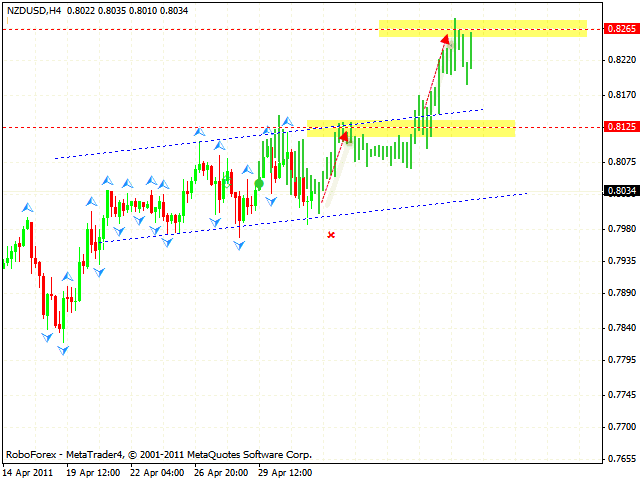Click the red X marker below the channel
Viewport: 640px width, 480px height.
pyautogui.click(x=331, y=234)
